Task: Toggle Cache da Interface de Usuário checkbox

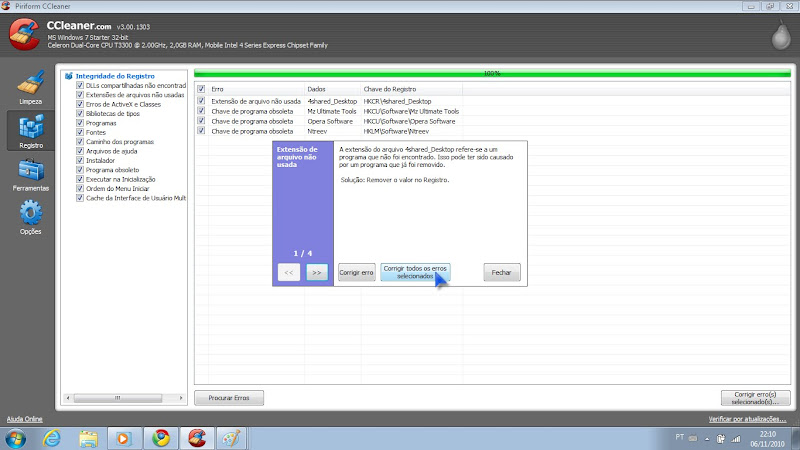Action: point(80,198)
